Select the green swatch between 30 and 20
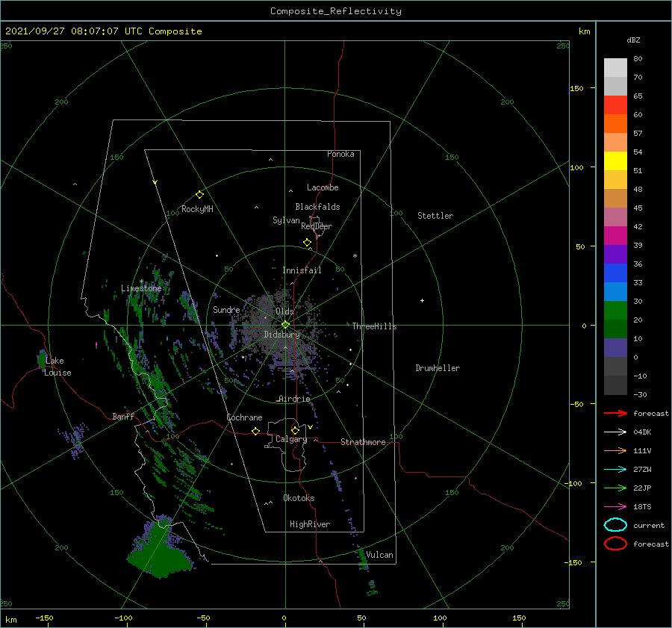Image resolution: width=672 pixels, height=628 pixels. 615,311
